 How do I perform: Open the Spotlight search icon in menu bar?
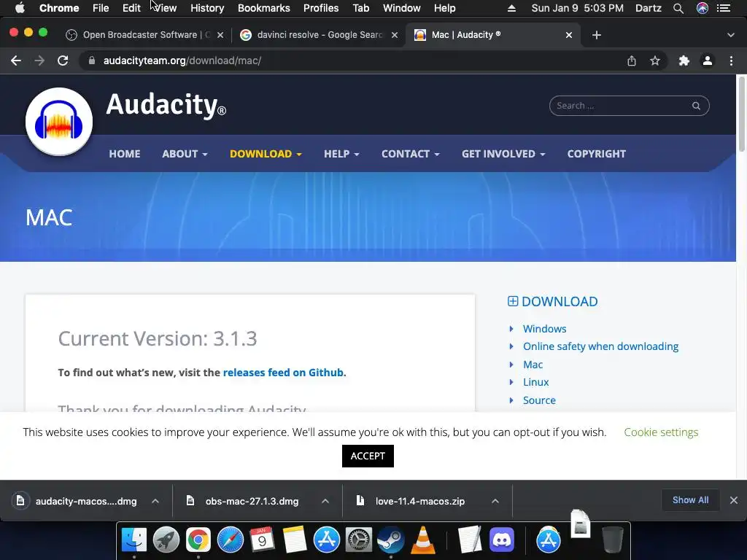pyautogui.click(x=678, y=8)
